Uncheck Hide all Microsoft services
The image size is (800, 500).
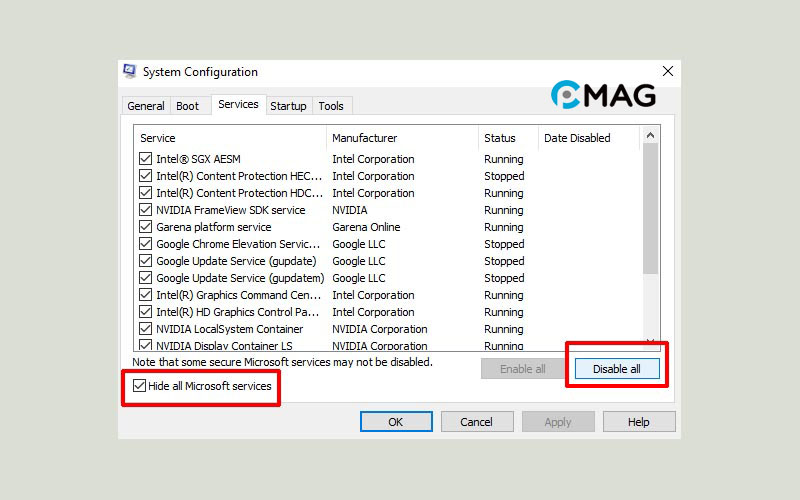tap(139, 385)
